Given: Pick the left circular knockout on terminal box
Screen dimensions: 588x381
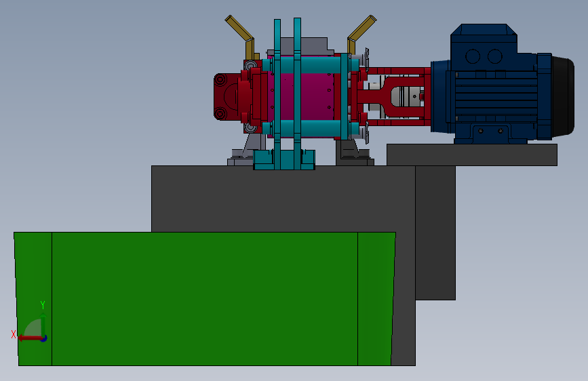Looking at the screenshot, I should click(473, 57).
